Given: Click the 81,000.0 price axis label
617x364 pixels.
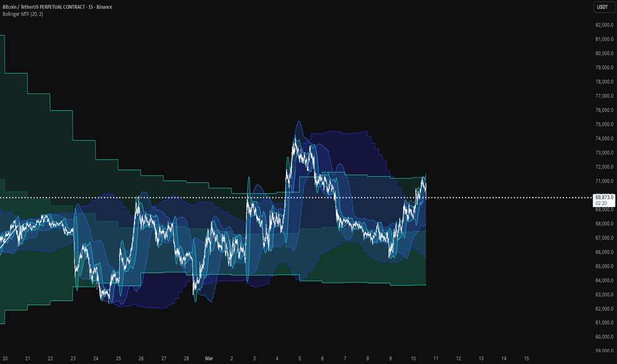Looking at the screenshot, I should point(604,39).
